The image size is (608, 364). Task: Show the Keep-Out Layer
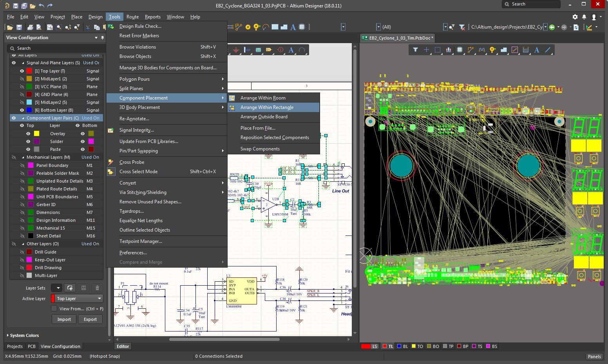point(22,260)
